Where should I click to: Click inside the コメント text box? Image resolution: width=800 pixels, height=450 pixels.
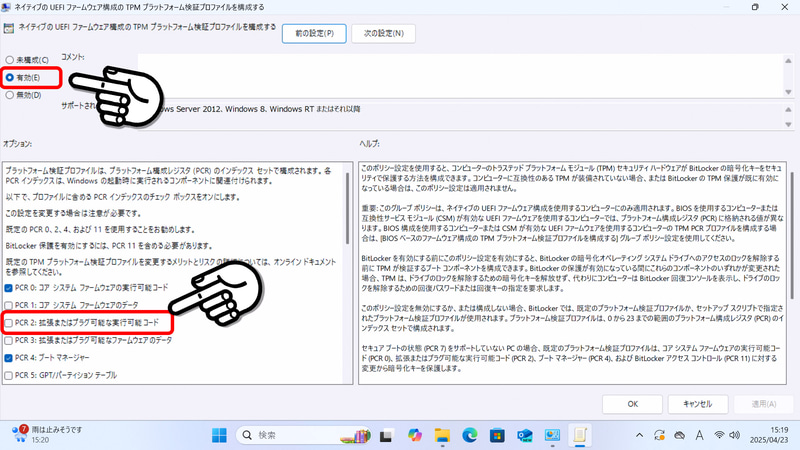tap(459, 76)
